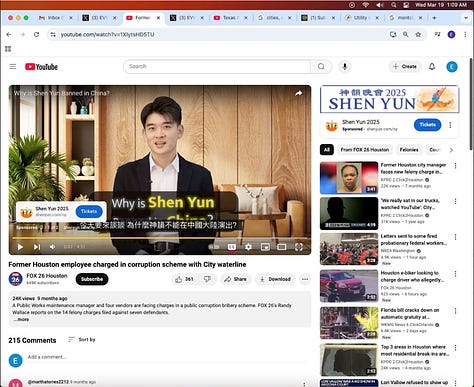Screen dimensions: 474x387
Task: Share the video
Action: [x=235, y=279]
